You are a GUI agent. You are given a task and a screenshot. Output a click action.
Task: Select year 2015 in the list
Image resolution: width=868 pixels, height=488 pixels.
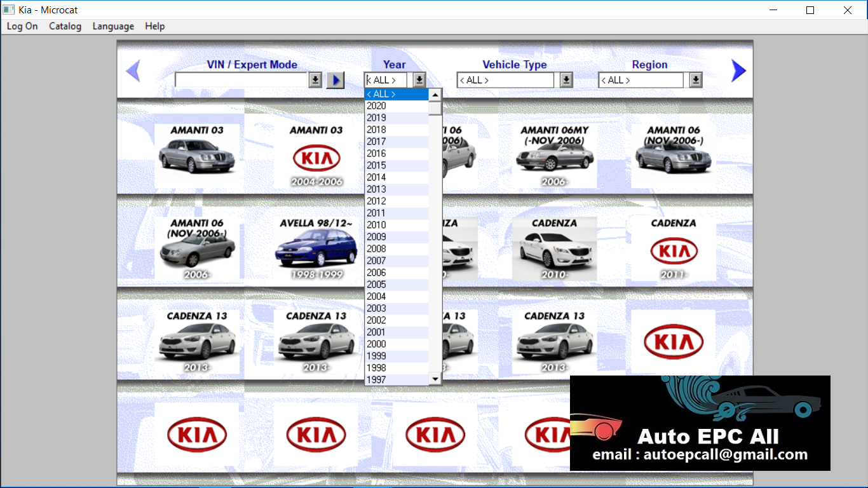[x=397, y=165]
